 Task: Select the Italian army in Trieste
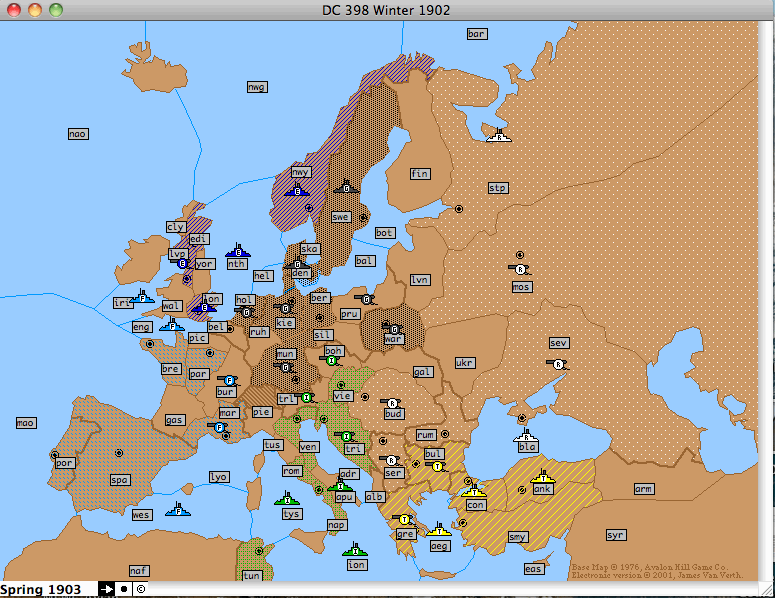[346, 436]
